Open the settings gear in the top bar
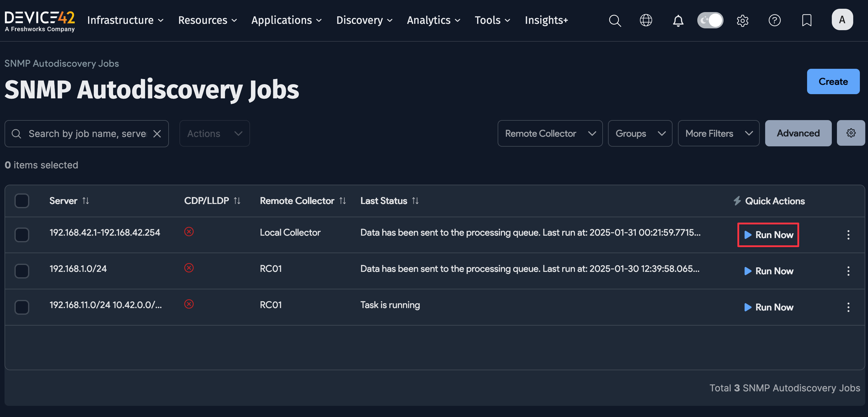 [x=742, y=20]
